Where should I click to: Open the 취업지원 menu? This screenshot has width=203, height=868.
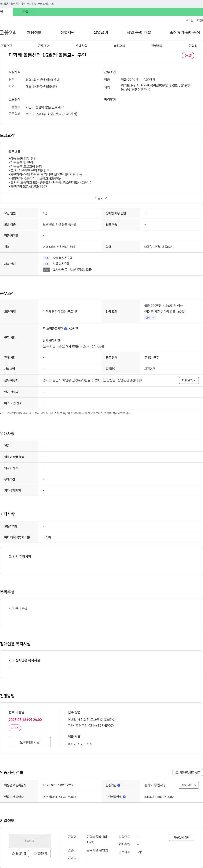pyautogui.click(x=67, y=32)
